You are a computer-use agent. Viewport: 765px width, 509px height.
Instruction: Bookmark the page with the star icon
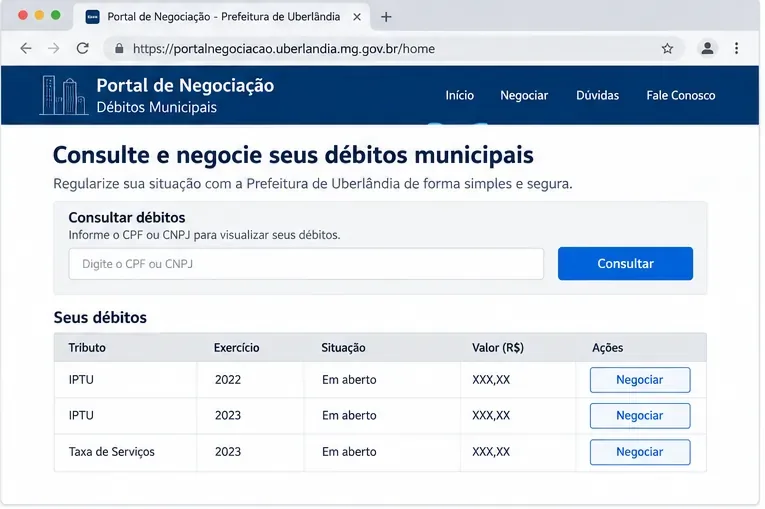click(667, 48)
